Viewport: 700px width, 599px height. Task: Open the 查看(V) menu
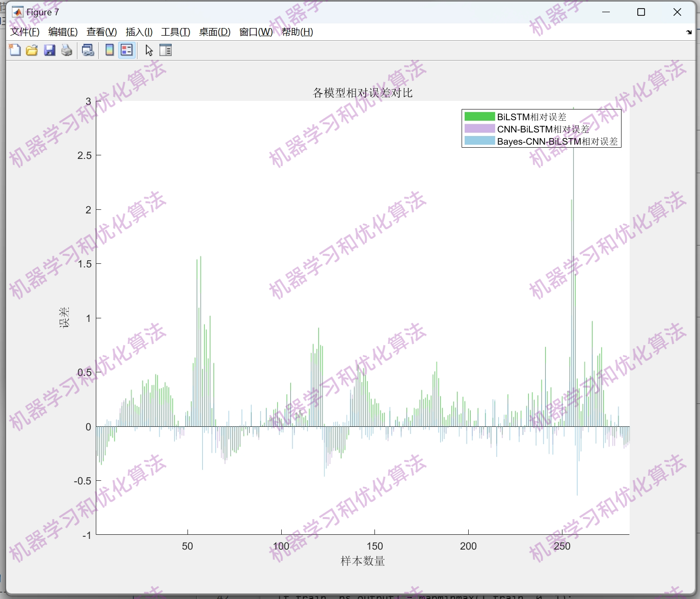101,32
